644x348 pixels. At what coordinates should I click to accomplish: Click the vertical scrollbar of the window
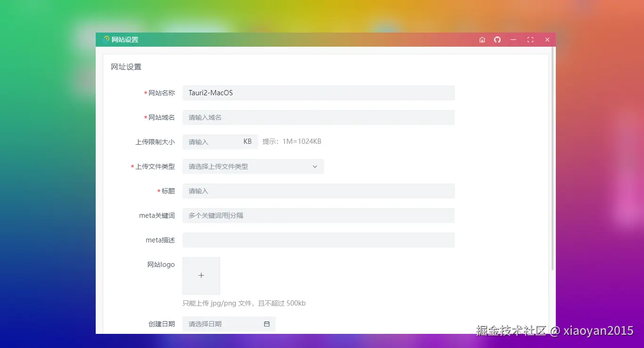pos(553,158)
